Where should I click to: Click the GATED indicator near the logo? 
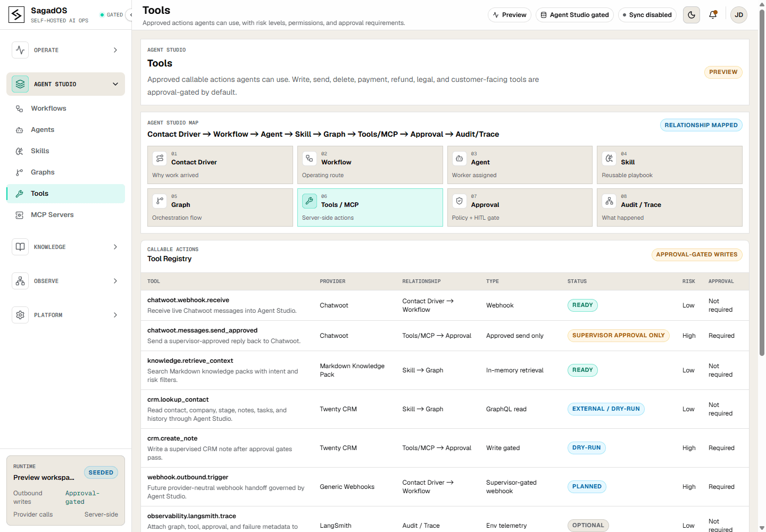click(x=111, y=15)
